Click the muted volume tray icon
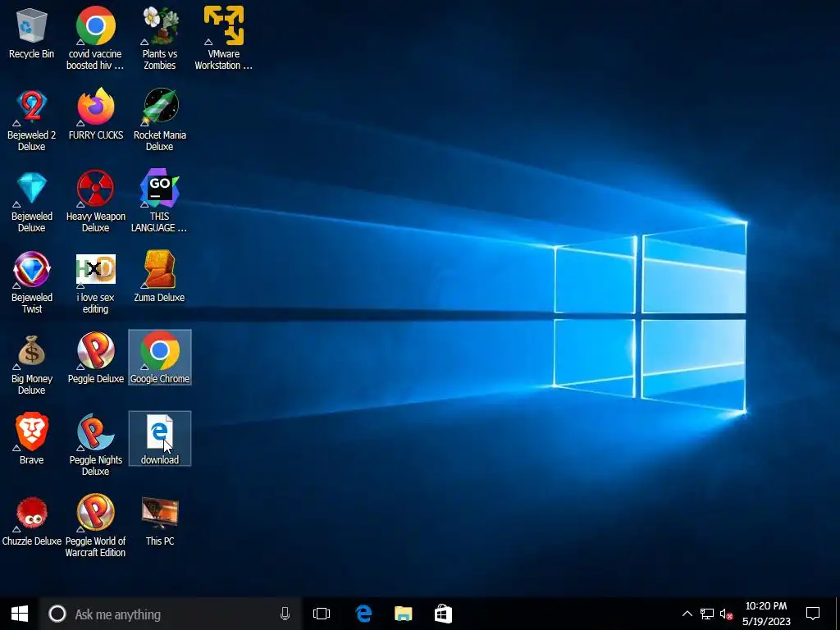Viewport: 840px width, 630px height. 726,614
